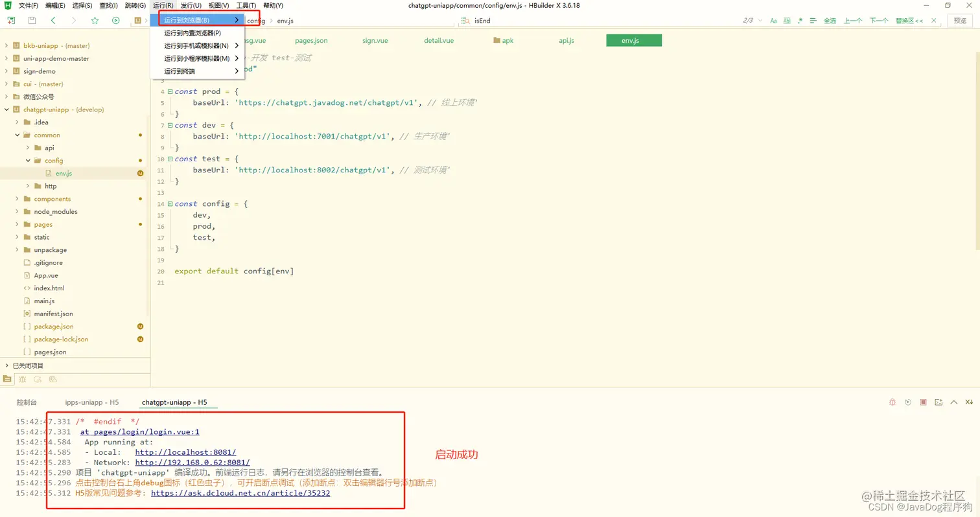Click the red debug bug icon in console
980x517 pixels.
[x=892, y=402]
